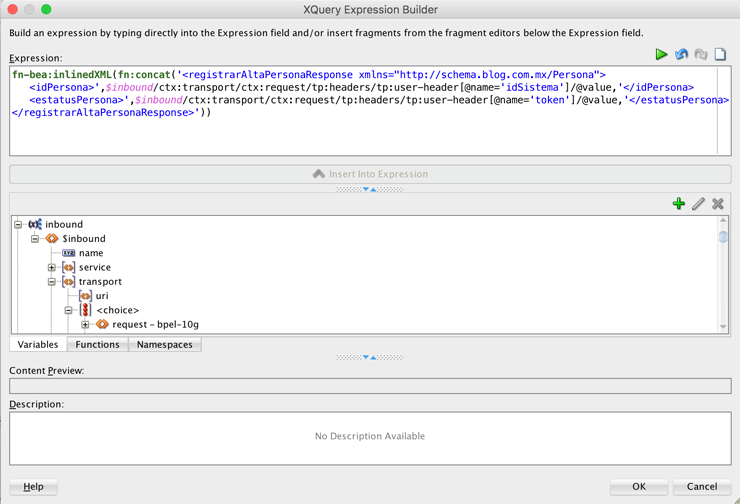Select the name node in the tree
This screenshot has width=740, height=504.
91,253
